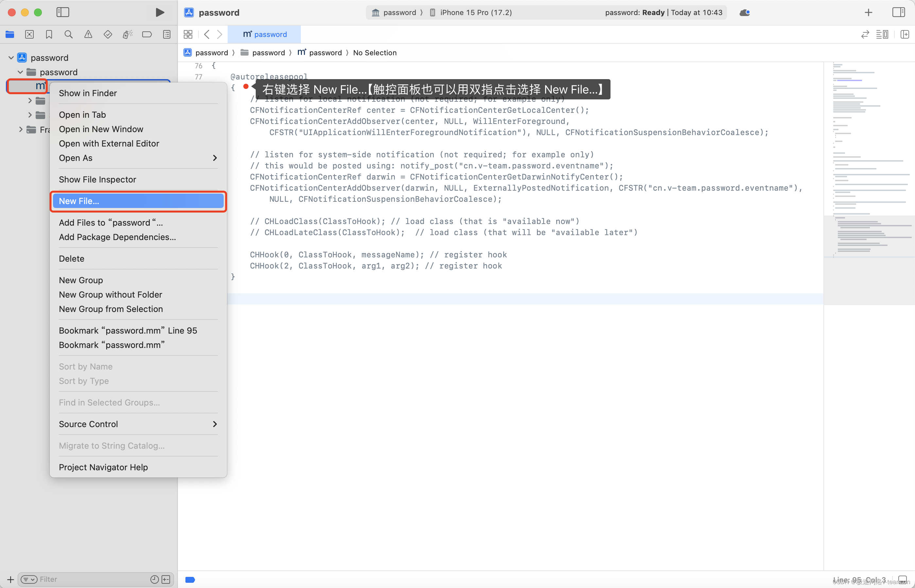Click the Add Editor on Right icon
Screen dimensions: 915x588
904,34
